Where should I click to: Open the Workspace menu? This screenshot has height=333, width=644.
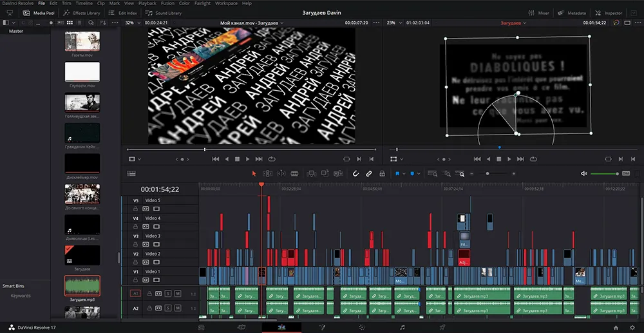click(226, 3)
